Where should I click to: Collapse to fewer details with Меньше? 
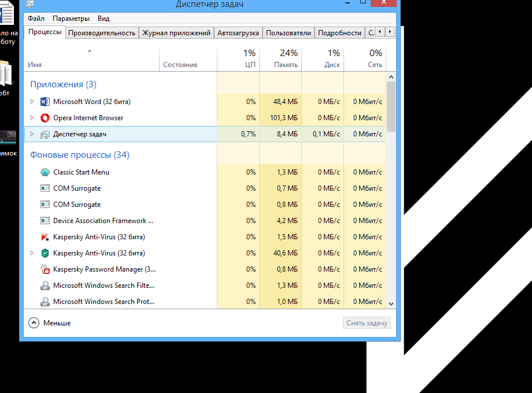click(x=50, y=323)
